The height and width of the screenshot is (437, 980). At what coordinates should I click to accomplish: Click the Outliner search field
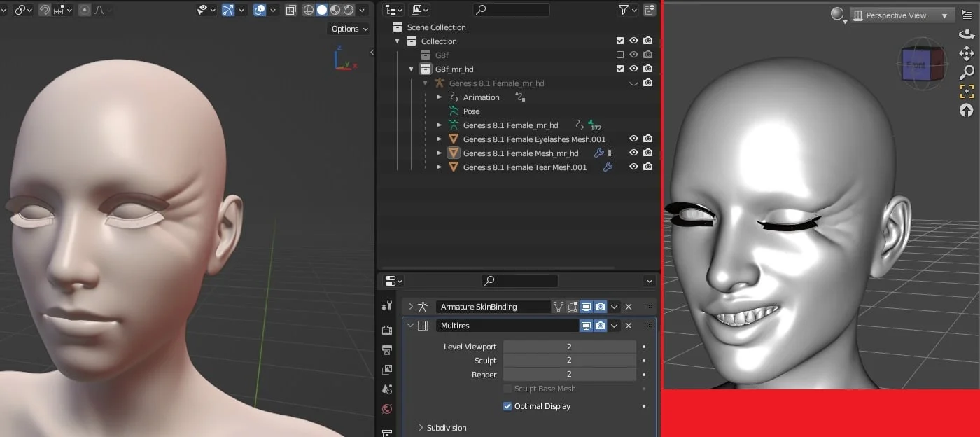511,9
